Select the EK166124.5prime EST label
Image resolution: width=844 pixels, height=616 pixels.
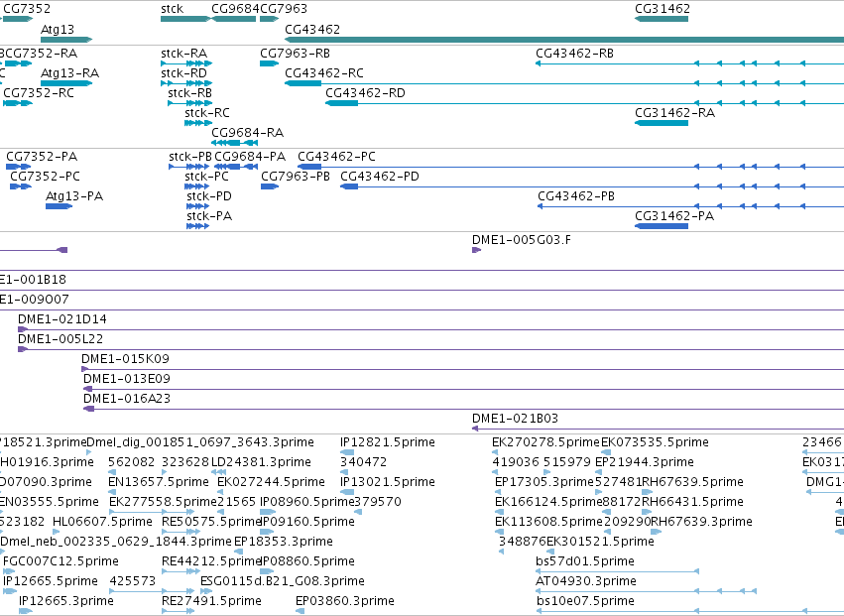(548, 502)
